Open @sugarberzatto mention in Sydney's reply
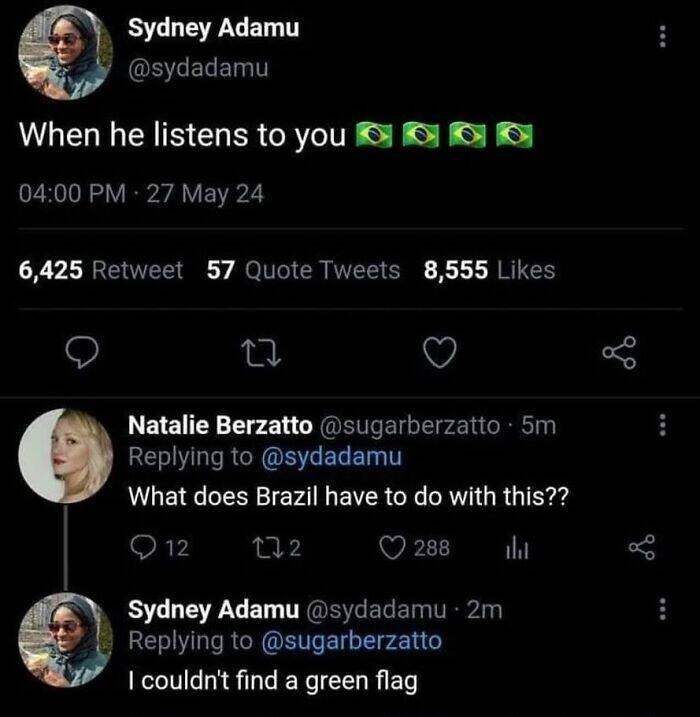This screenshot has height=717, width=700. point(350,640)
